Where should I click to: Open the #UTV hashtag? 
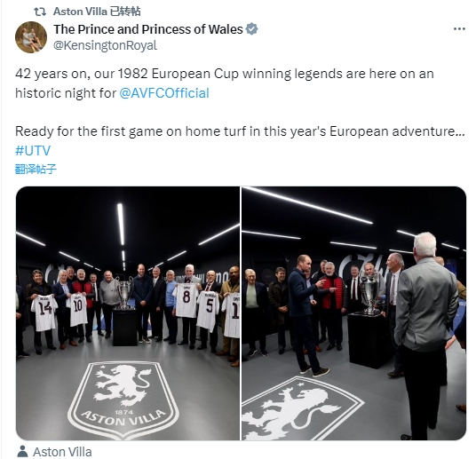pos(33,151)
